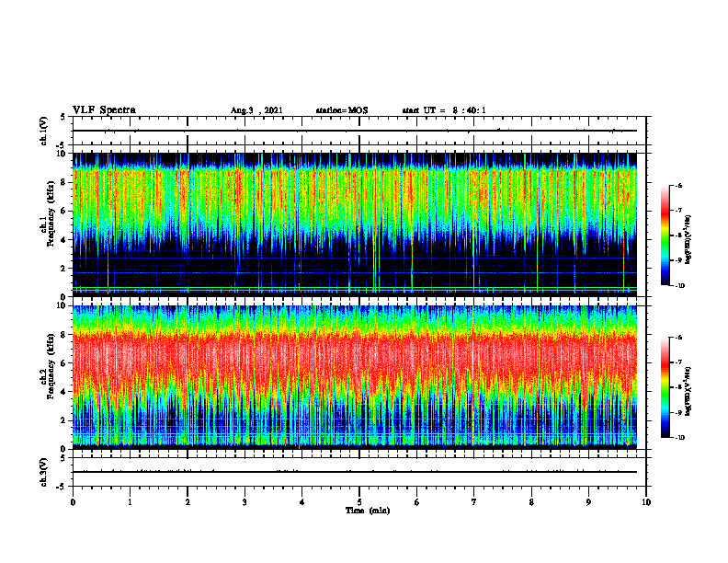Screen dimensions: 728x563
Task: Click the ch.1 color bar "log(PSD)" label
Action: click(x=688, y=240)
